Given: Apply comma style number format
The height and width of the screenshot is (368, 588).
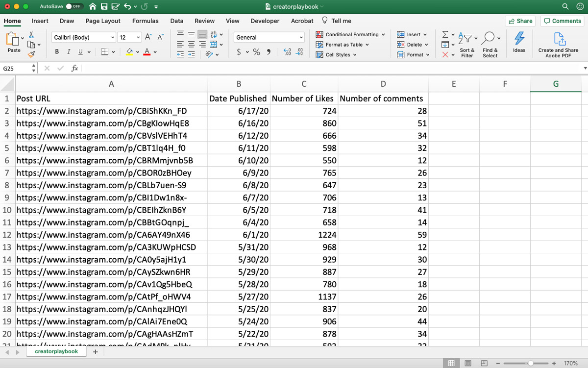Looking at the screenshot, I should pyautogui.click(x=269, y=52).
